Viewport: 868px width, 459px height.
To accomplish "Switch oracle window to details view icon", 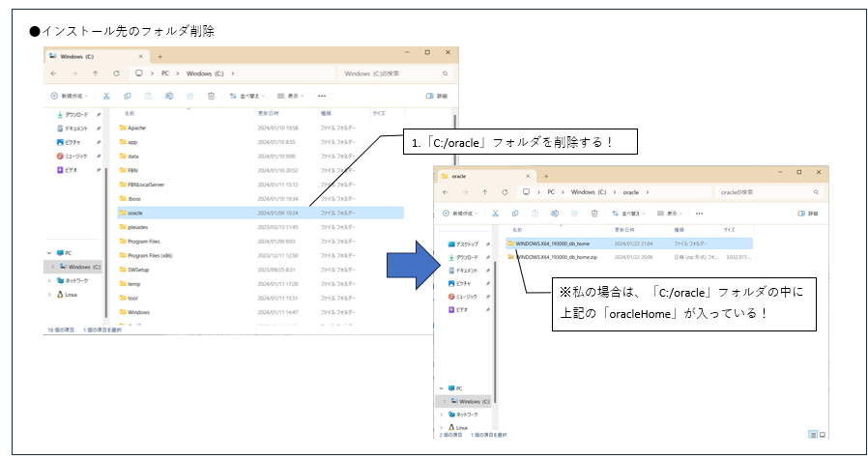I will point(813,435).
